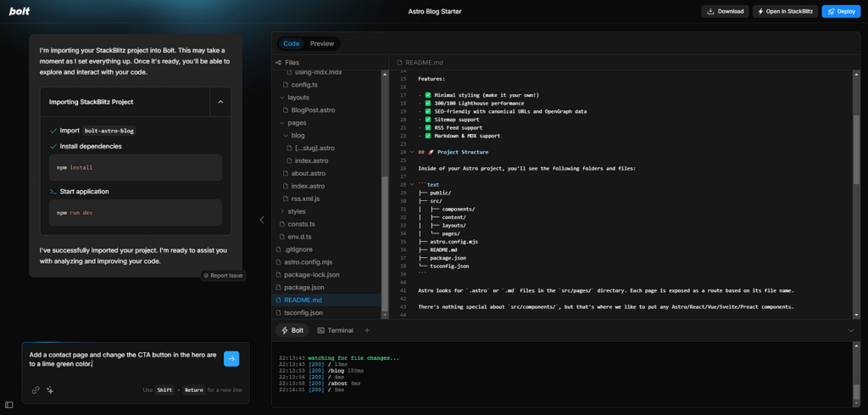Viewport: 868px width, 415px height.
Task: Collapse the pages folder in file tree
Action: tap(296, 123)
